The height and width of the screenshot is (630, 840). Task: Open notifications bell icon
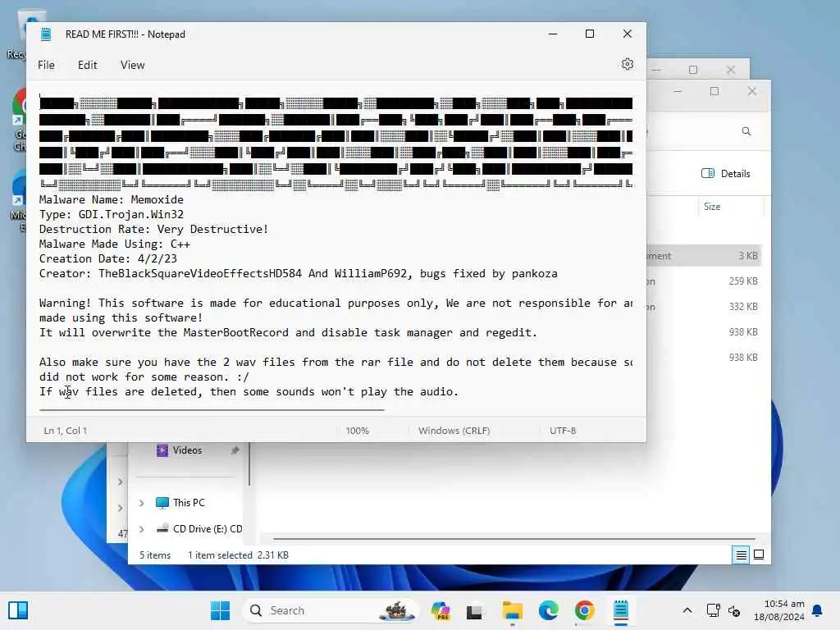click(817, 610)
